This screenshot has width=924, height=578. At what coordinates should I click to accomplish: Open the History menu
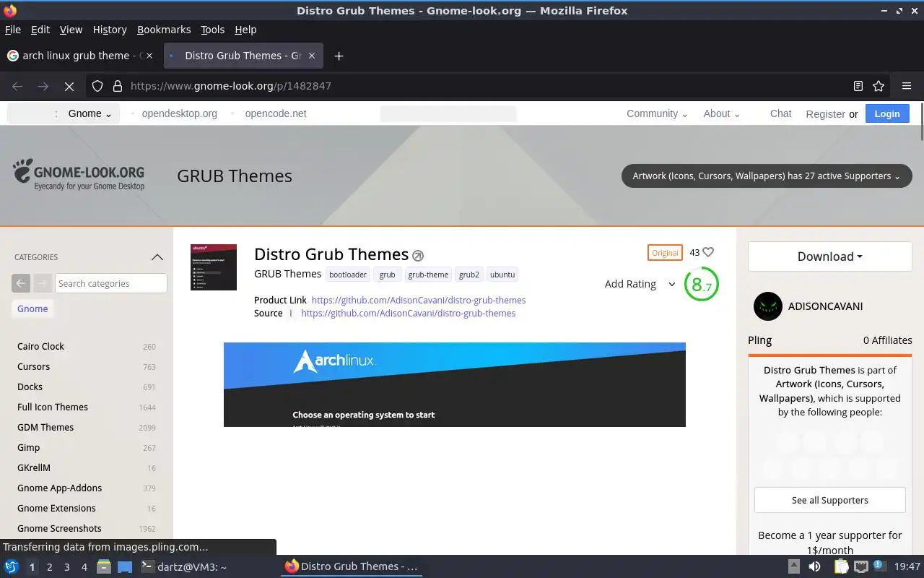click(110, 30)
